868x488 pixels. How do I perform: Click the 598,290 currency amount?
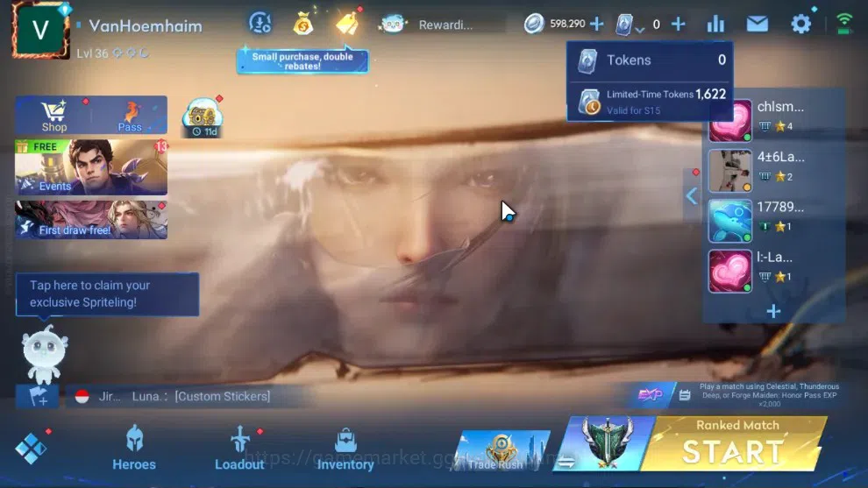567,24
